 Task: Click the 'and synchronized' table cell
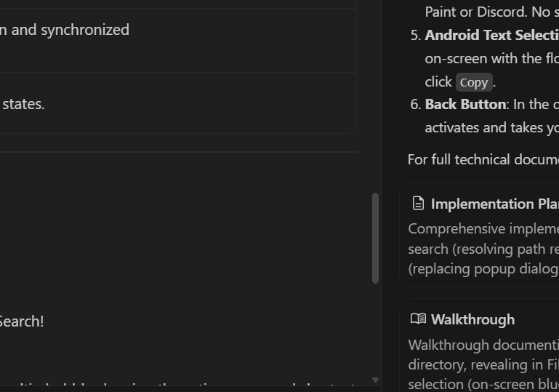tap(65, 30)
